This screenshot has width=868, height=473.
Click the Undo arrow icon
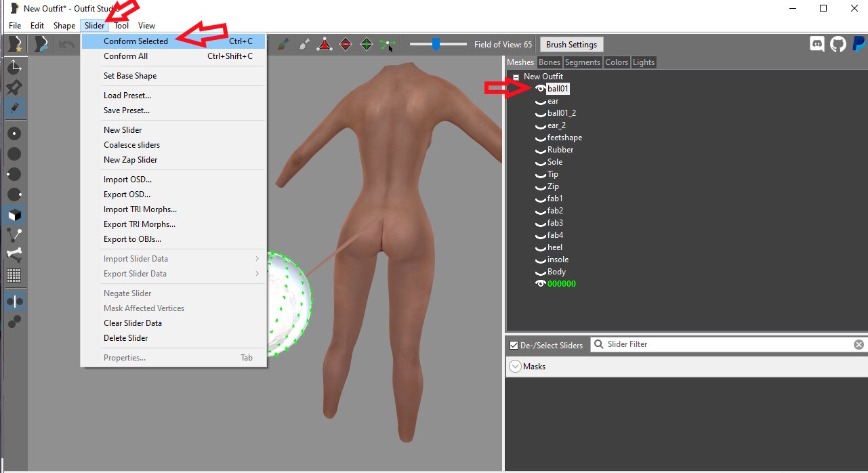66,45
